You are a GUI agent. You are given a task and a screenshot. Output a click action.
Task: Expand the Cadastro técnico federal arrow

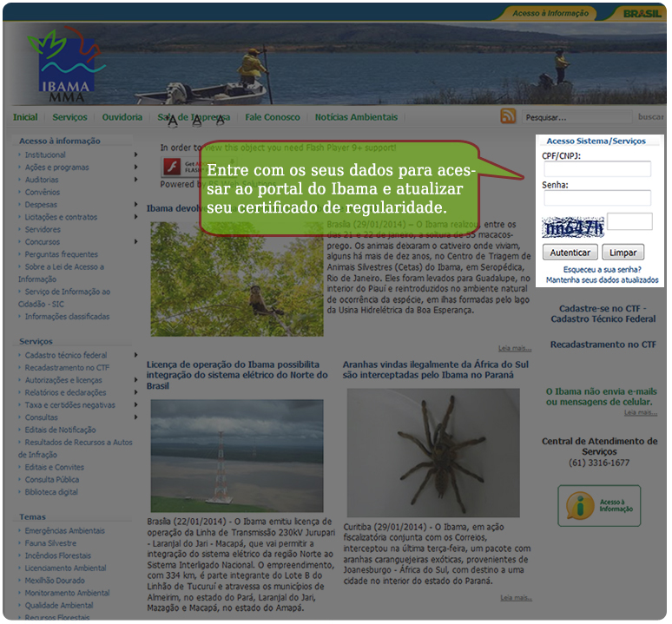click(x=135, y=355)
